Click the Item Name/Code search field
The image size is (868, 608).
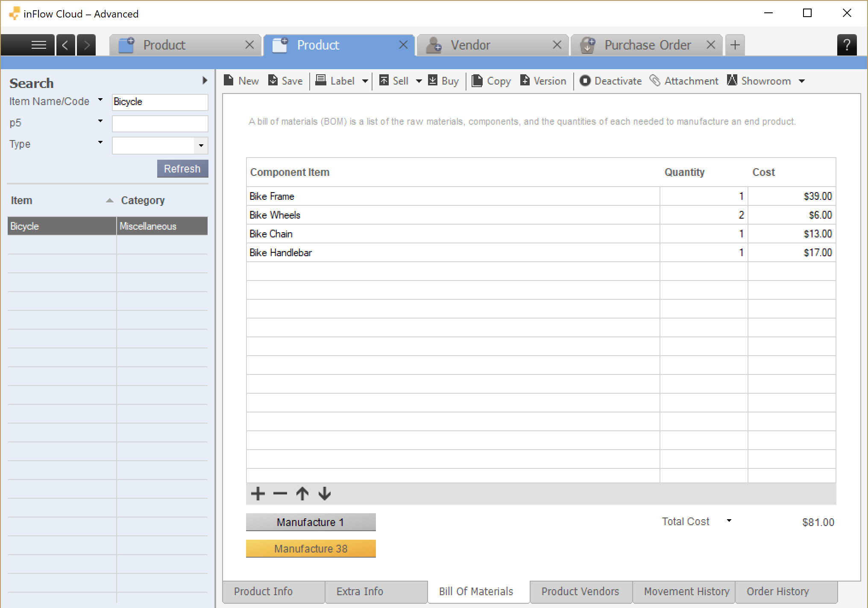tap(160, 102)
